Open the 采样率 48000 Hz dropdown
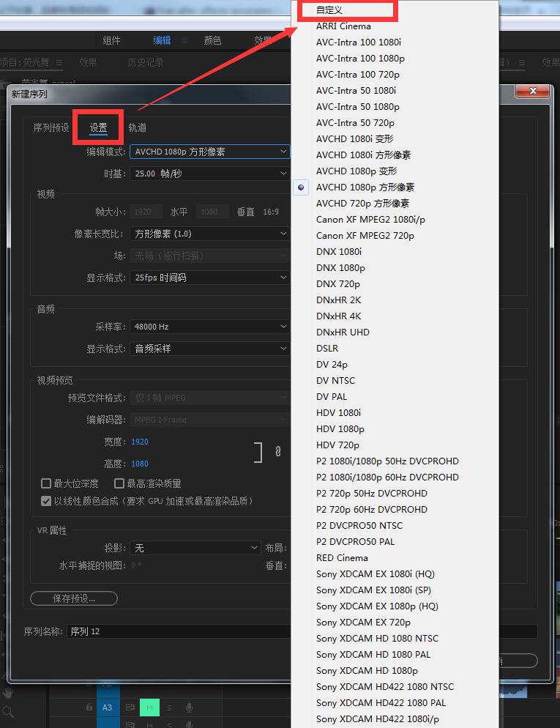 click(x=209, y=327)
